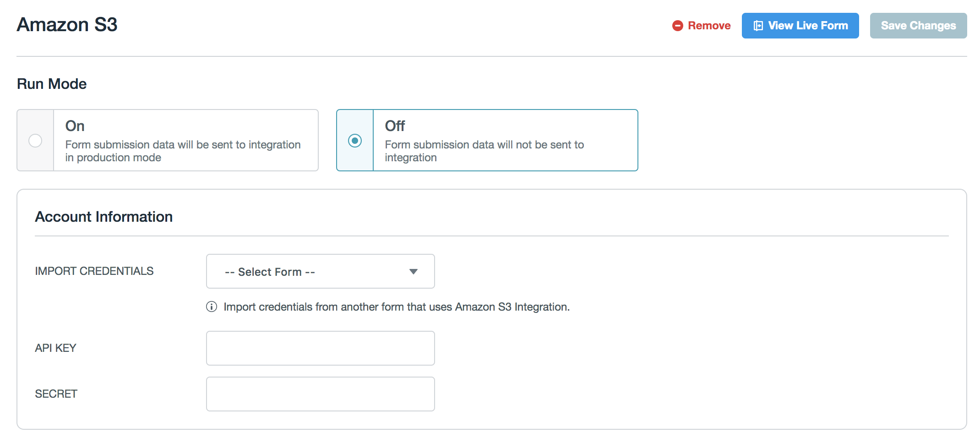Click the info icon below Import Credentials
980x438 pixels.
pos(212,307)
